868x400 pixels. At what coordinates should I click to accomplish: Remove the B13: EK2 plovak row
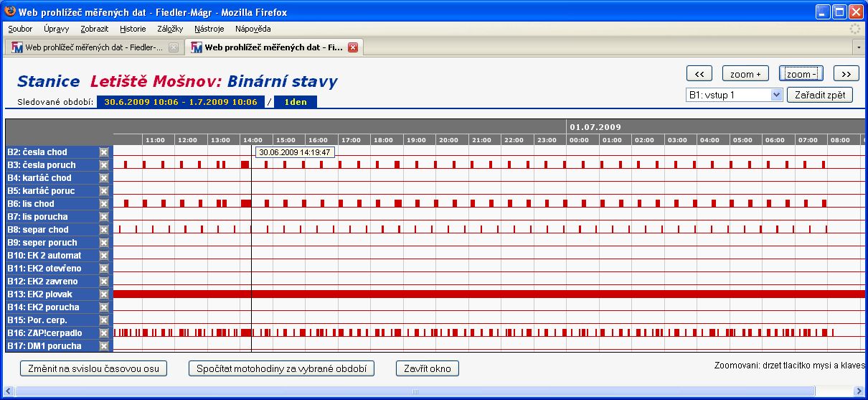(x=104, y=294)
